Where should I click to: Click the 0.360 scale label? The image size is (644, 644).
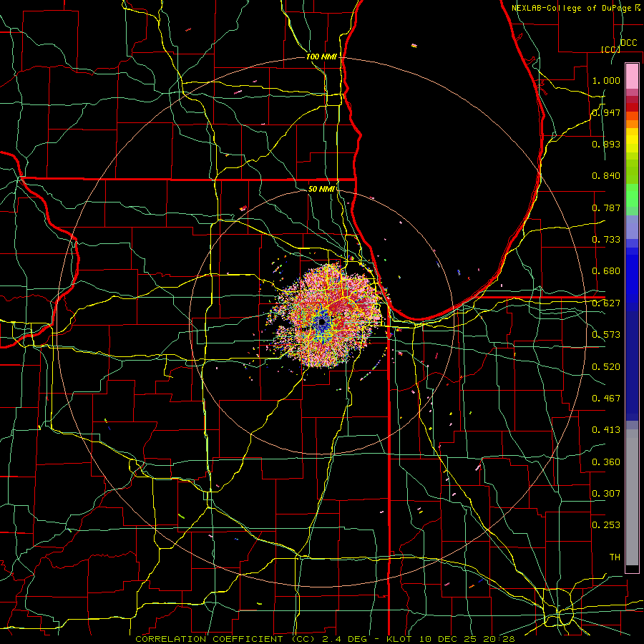tap(606, 462)
